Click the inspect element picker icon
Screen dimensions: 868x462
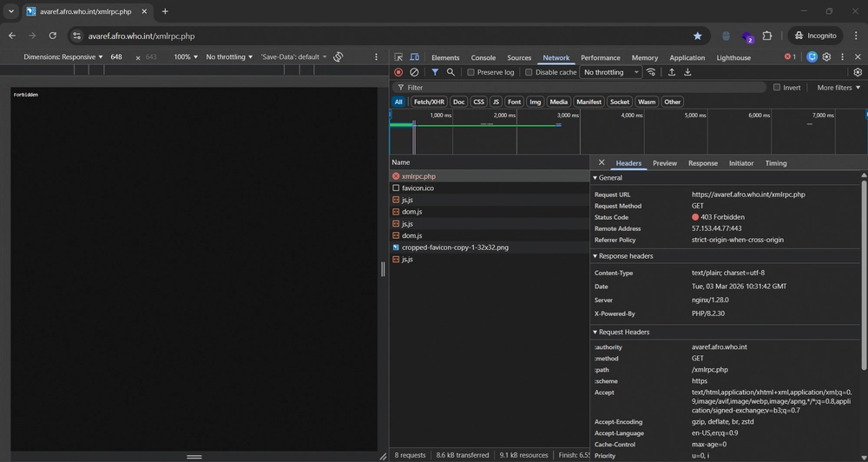click(398, 57)
